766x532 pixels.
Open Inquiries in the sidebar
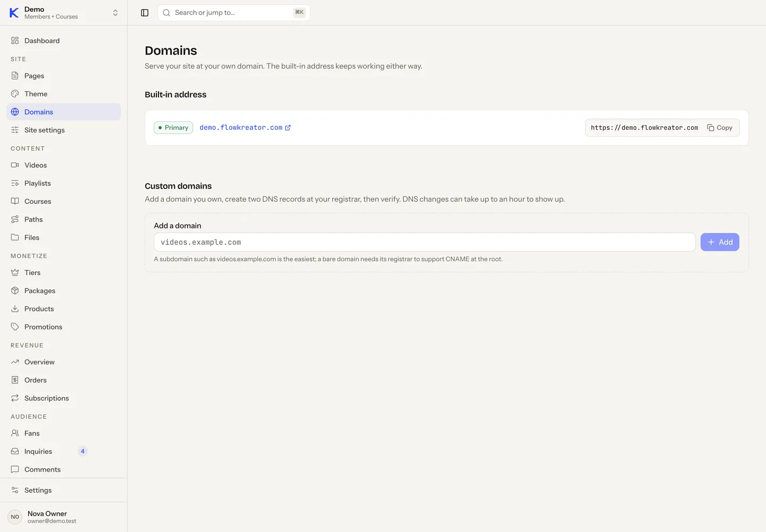(x=63, y=451)
